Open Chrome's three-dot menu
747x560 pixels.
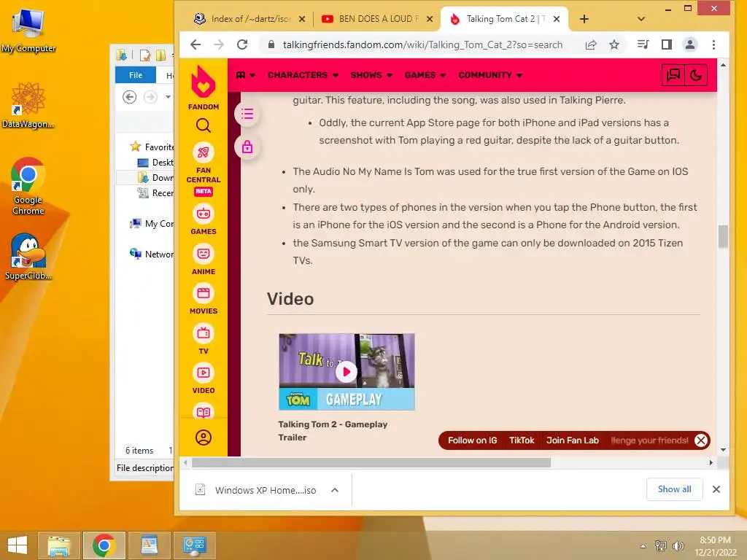(x=713, y=44)
